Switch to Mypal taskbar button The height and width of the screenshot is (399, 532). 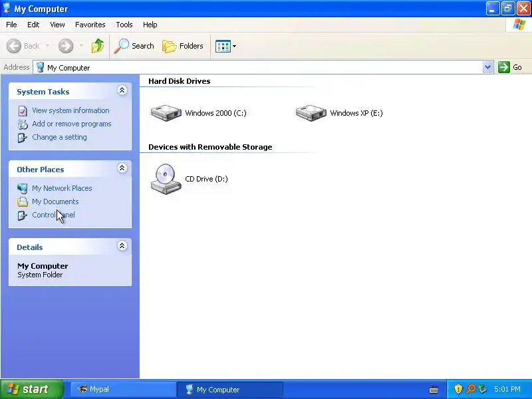tap(123, 389)
